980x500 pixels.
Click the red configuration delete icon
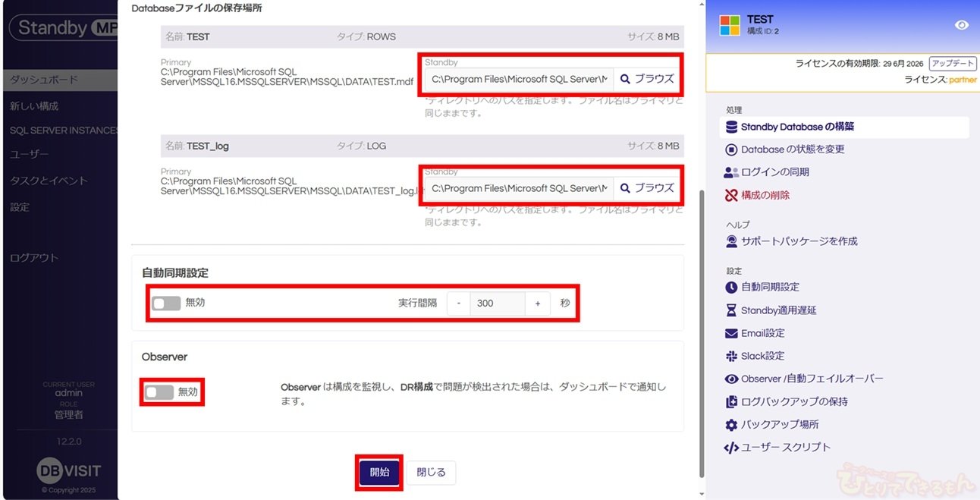point(731,195)
